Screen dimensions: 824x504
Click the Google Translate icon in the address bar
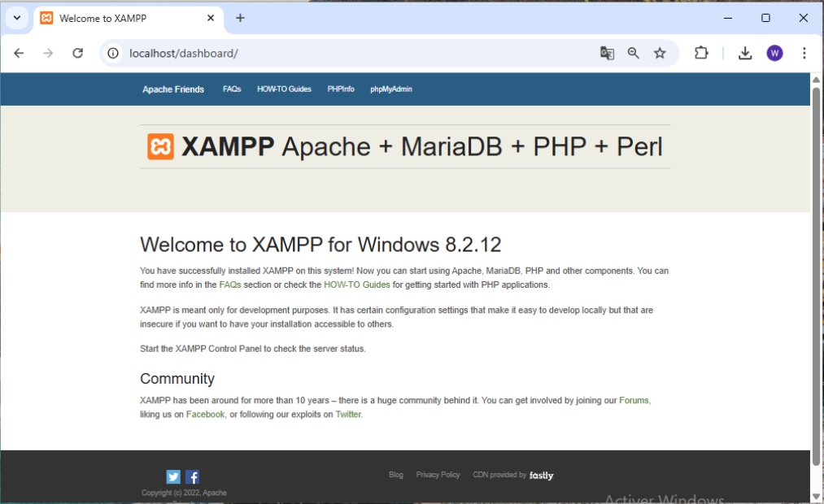point(607,52)
